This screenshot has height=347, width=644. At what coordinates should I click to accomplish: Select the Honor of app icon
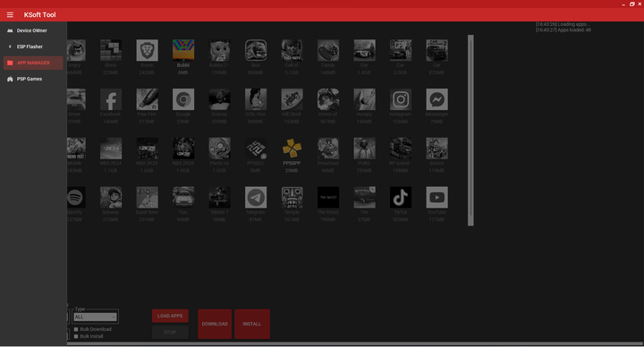pos(328,99)
